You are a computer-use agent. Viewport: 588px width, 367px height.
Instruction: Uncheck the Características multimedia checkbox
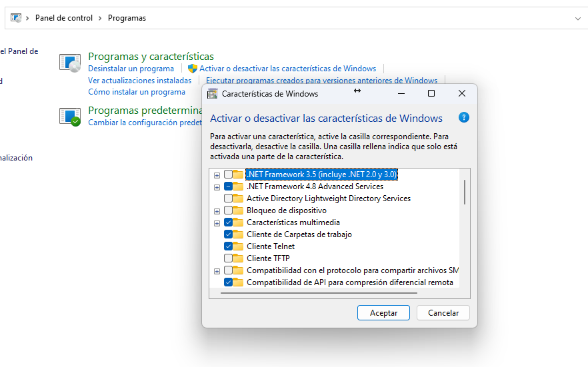[228, 222]
